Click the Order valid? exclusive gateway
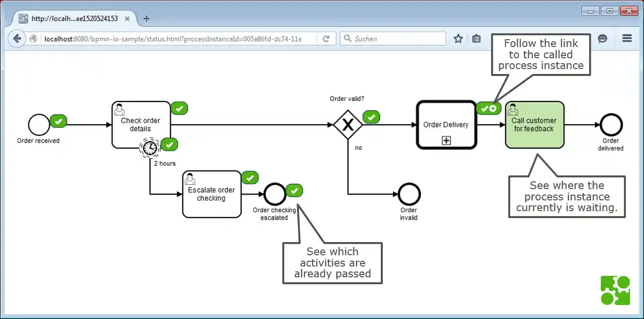This screenshot has height=319, width=644. pos(348,124)
